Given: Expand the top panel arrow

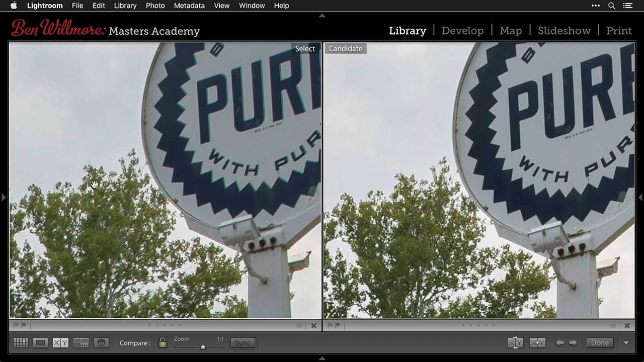Looking at the screenshot, I should tap(322, 16).
